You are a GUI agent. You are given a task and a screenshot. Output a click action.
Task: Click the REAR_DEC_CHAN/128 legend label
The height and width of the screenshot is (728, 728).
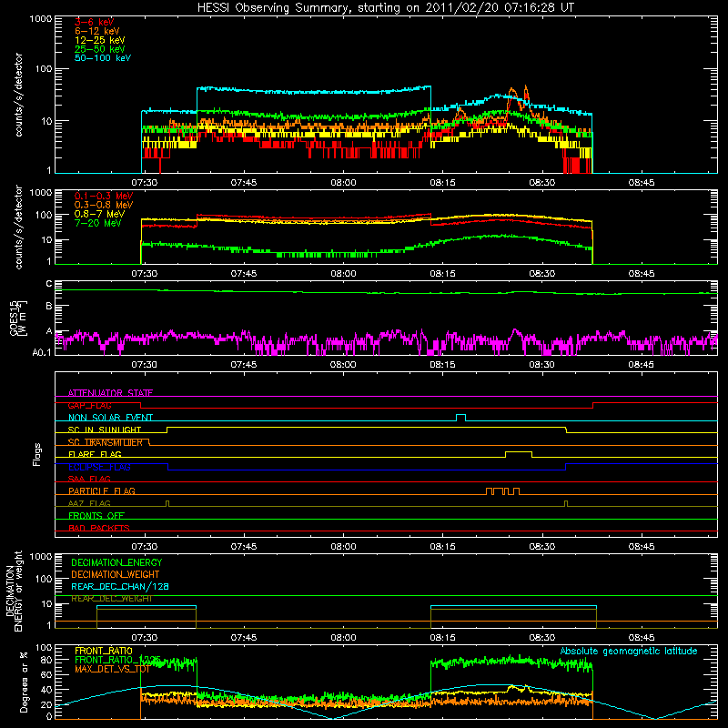tap(120, 586)
